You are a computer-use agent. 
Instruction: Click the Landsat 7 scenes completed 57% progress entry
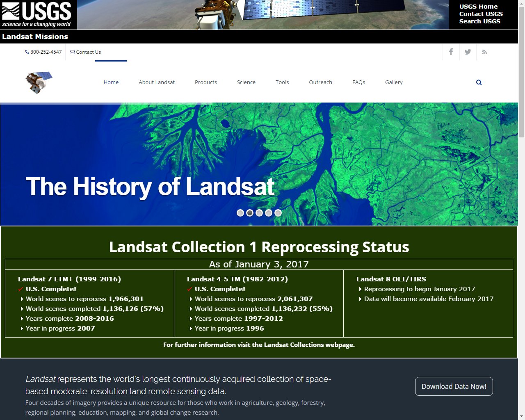[x=94, y=308]
